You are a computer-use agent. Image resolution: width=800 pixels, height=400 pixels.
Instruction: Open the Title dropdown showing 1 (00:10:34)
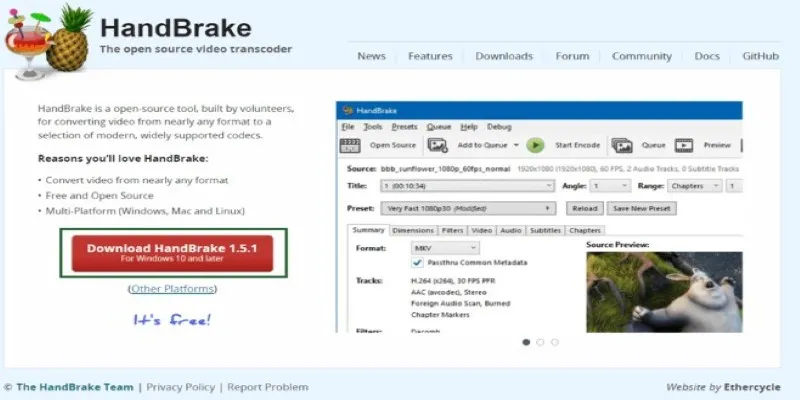point(467,186)
